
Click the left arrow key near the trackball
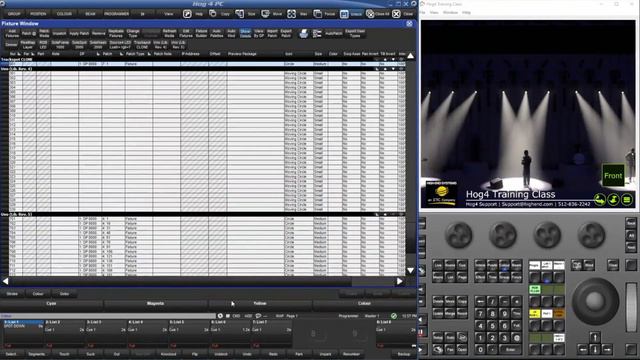coord(583,349)
